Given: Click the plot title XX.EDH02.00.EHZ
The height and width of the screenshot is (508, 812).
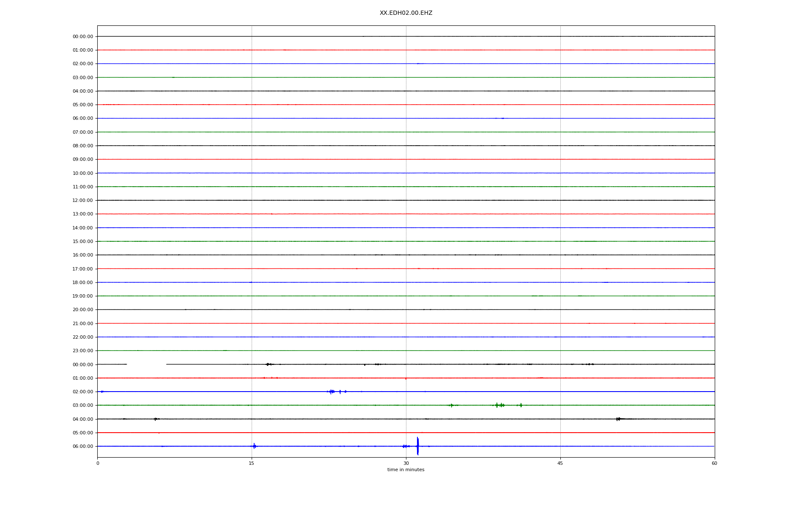Looking at the screenshot, I should click(x=406, y=13).
